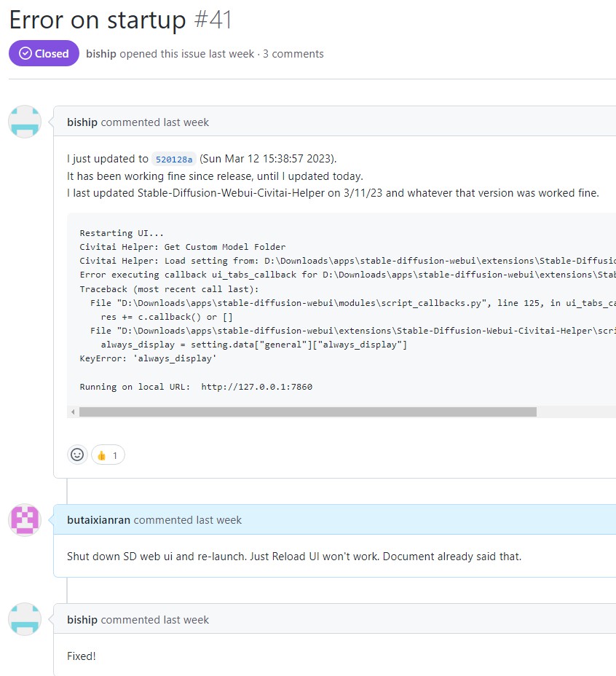Viewport: 616px width, 676px height.
Task: Click the biship username on the "Fixed!" comment
Action: (x=82, y=620)
